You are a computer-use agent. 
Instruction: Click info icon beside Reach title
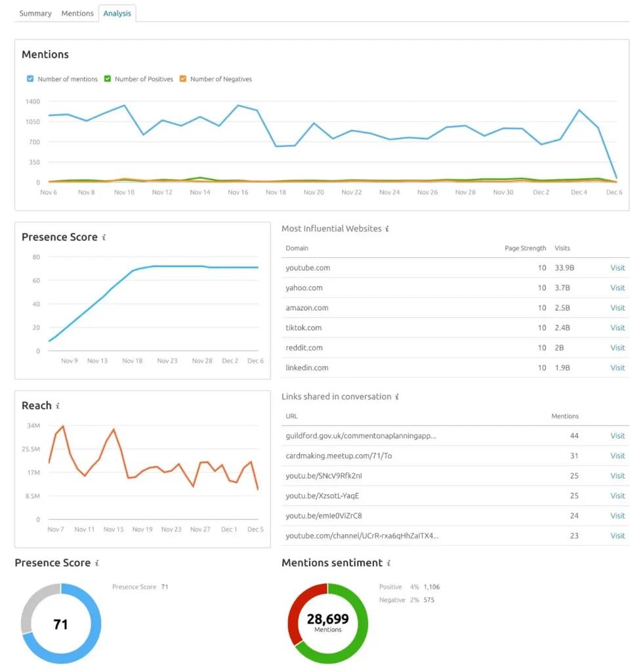pyautogui.click(x=58, y=406)
